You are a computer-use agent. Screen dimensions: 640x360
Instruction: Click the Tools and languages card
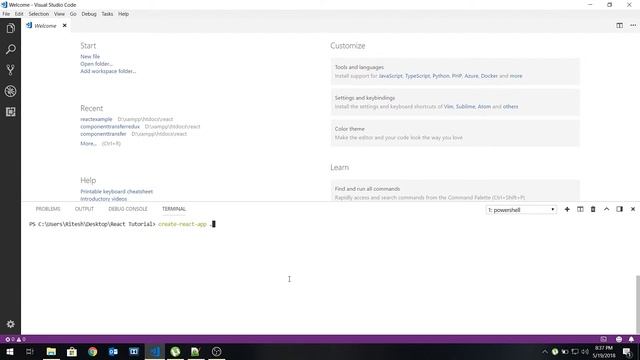pyautogui.click(x=455, y=71)
